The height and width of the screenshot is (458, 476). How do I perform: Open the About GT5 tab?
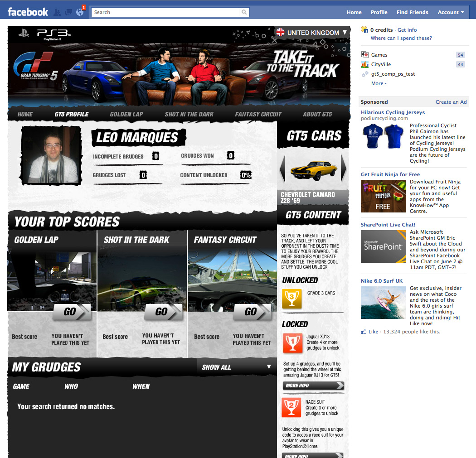coord(317,114)
